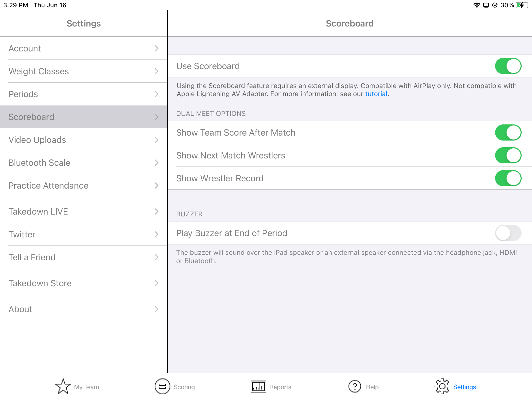The width and height of the screenshot is (532, 399).
Task: Turn off Show Team Score After Match
Action: coord(508,132)
